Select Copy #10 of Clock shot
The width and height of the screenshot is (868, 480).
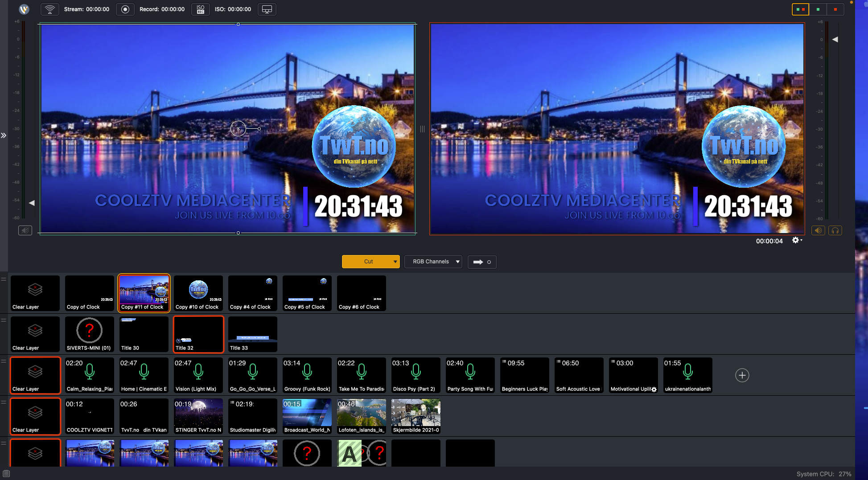pyautogui.click(x=198, y=293)
